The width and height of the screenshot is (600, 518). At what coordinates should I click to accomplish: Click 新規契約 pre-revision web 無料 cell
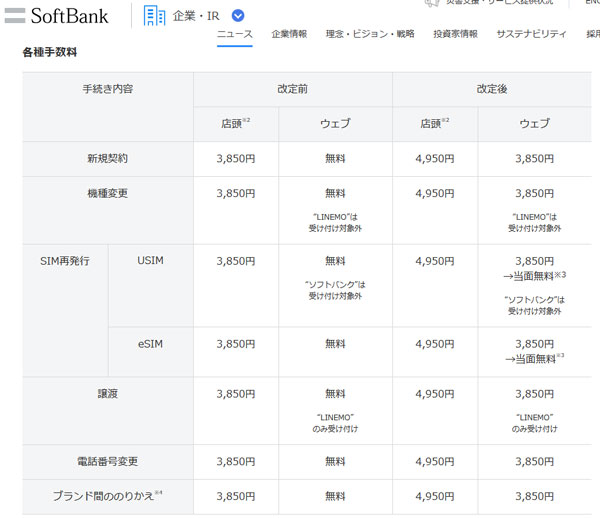pyautogui.click(x=335, y=158)
